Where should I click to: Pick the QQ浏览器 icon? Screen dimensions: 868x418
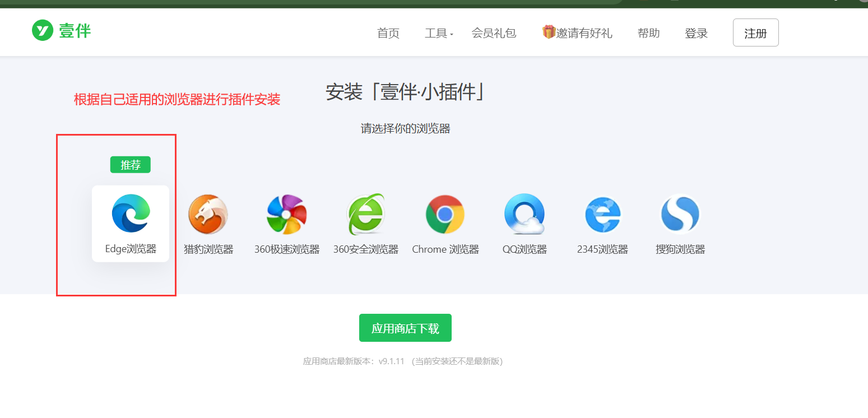524,214
